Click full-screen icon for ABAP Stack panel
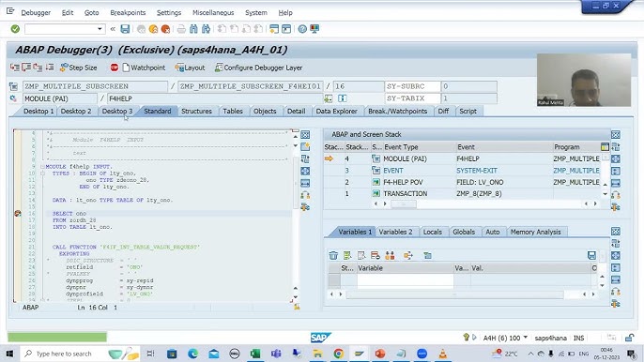Viewport: 644px width, 362px height. (x=615, y=135)
